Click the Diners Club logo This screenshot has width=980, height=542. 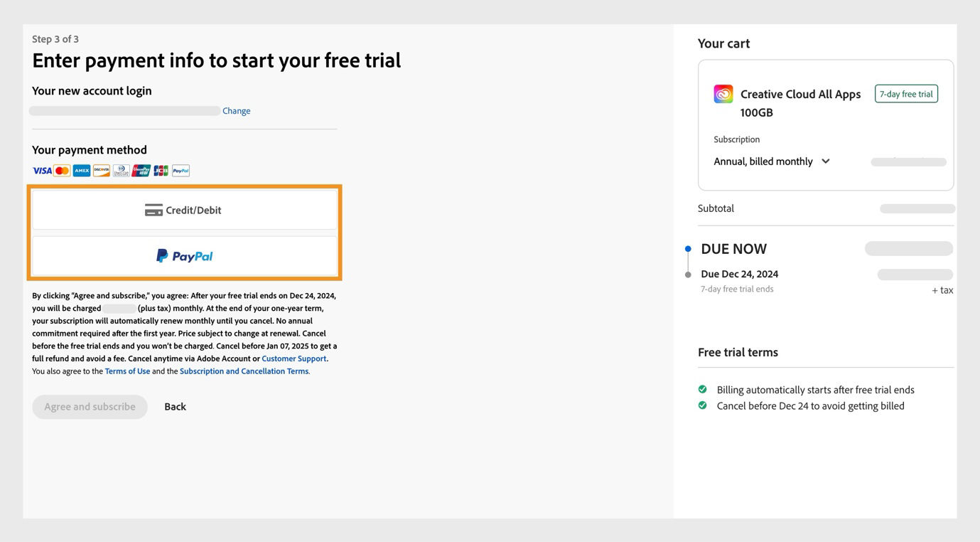point(122,171)
